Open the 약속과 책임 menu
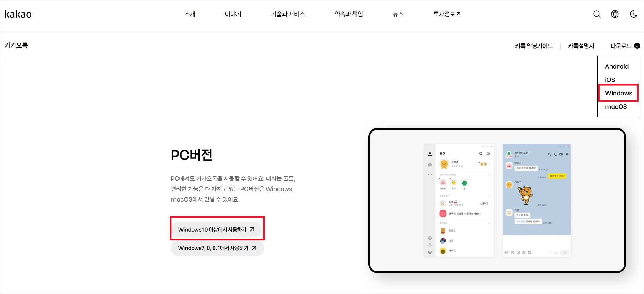The image size is (644, 294). click(x=349, y=14)
